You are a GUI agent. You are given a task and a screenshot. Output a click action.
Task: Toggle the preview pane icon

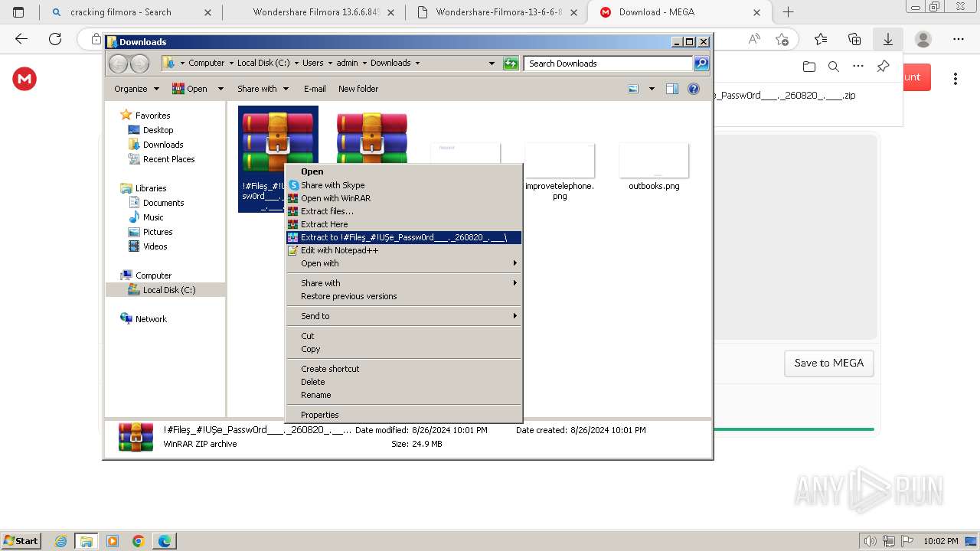tap(672, 89)
